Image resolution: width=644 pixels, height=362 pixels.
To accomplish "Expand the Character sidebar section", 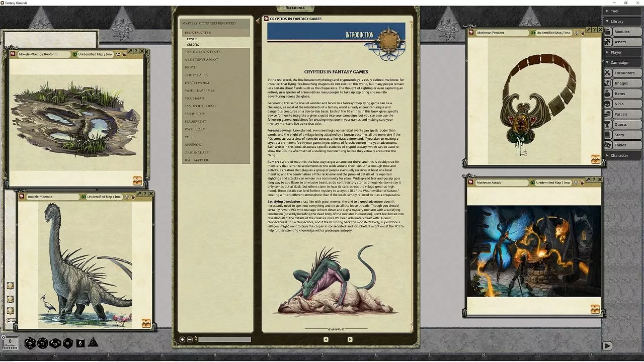I will click(x=622, y=155).
